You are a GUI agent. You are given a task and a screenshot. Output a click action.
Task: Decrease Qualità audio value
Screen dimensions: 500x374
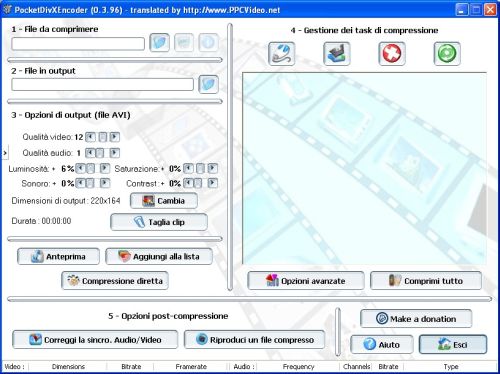(x=90, y=153)
